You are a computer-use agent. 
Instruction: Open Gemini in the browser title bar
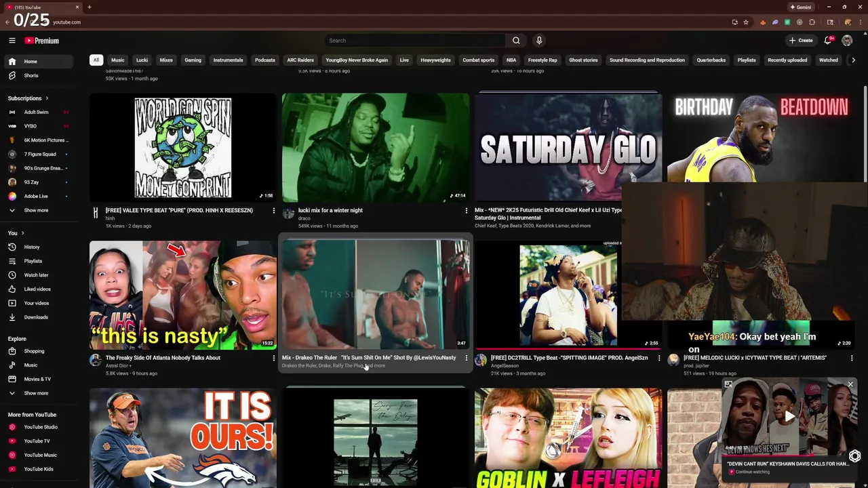point(801,7)
